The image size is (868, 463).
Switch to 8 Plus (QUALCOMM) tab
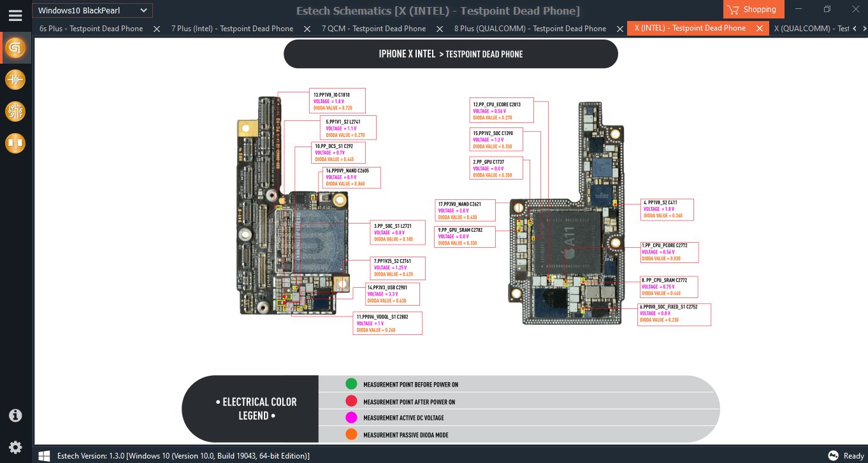530,29
